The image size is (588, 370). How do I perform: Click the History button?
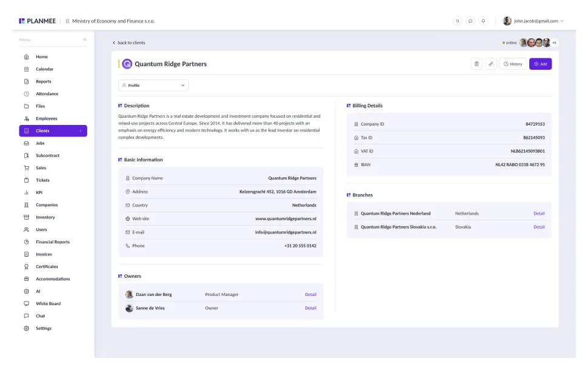[x=513, y=64]
